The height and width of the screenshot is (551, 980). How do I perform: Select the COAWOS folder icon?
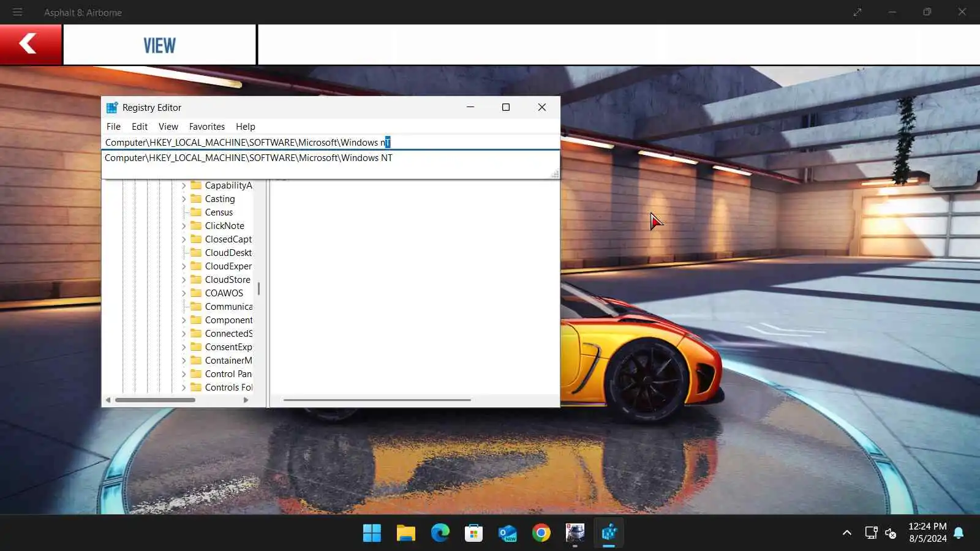pyautogui.click(x=196, y=293)
